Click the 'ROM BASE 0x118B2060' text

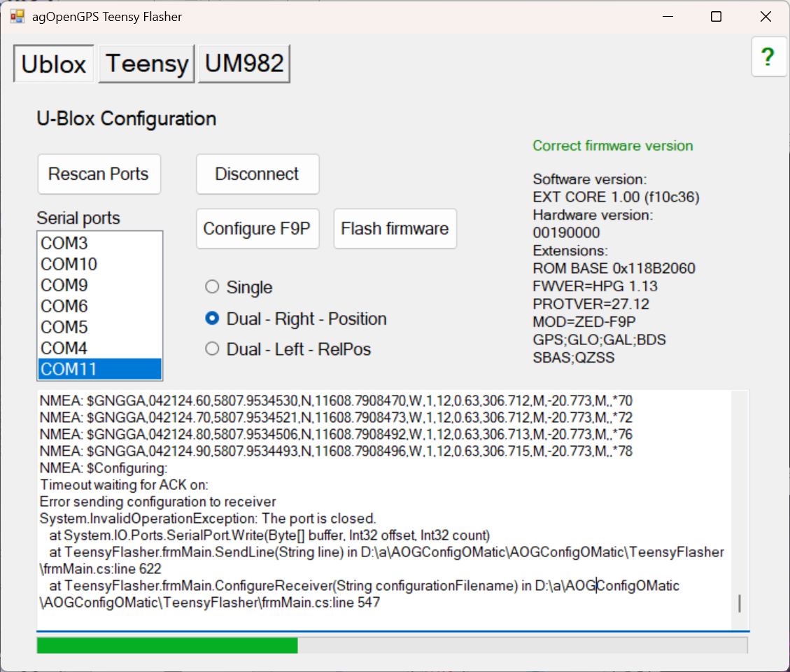[x=614, y=268]
